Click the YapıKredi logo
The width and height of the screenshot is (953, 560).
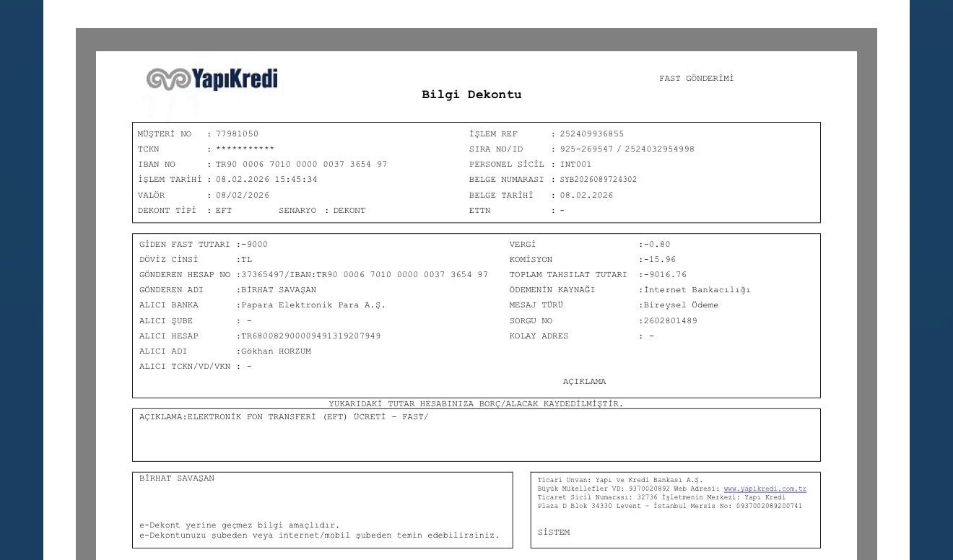tap(212, 79)
